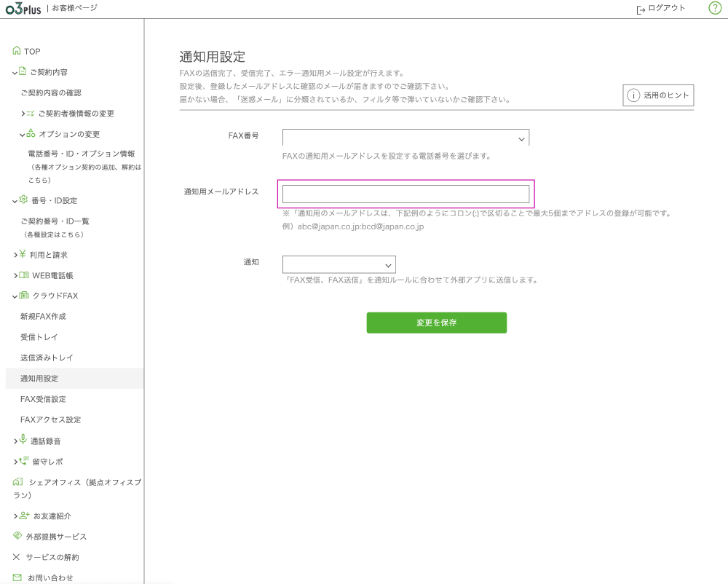728x584 pixels.
Task: Click the 留守レポ phone message icon
Action: click(x=24, y=460)
